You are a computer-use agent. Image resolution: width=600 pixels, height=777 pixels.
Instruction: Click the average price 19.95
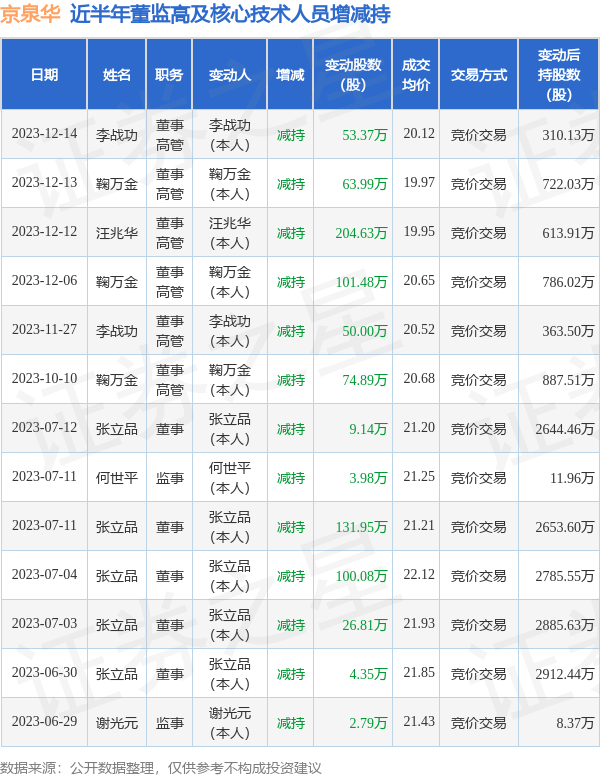coord(419,232)
